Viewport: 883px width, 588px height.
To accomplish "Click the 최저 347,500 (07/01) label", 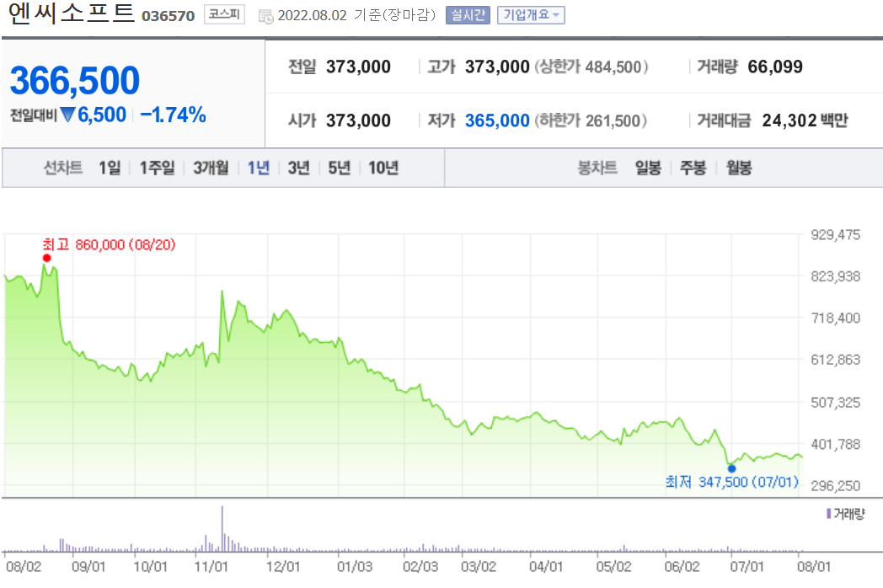I will [731, 482].
